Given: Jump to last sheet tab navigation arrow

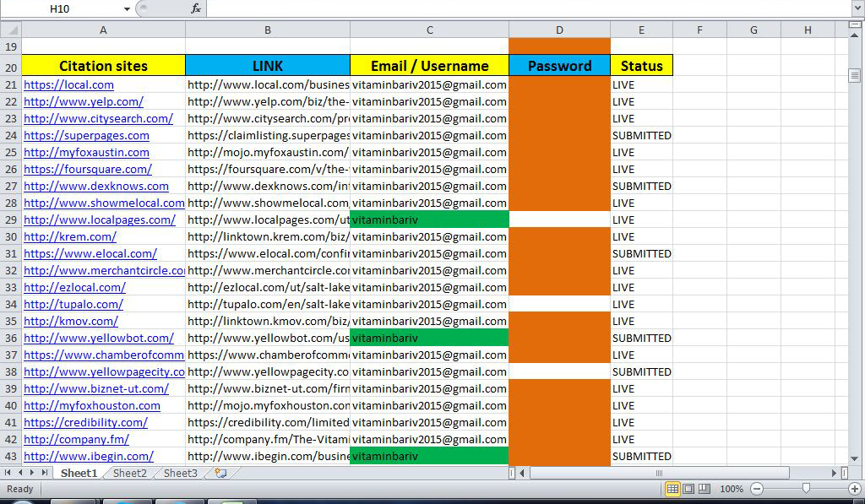Looking at the screenshot, I should pos(44,473).
